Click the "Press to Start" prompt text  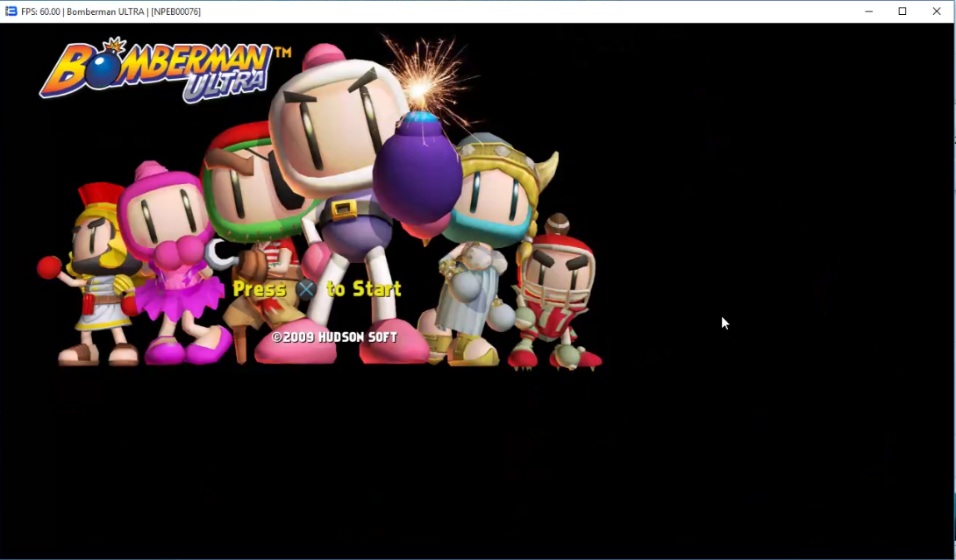[x=317, y=289]
